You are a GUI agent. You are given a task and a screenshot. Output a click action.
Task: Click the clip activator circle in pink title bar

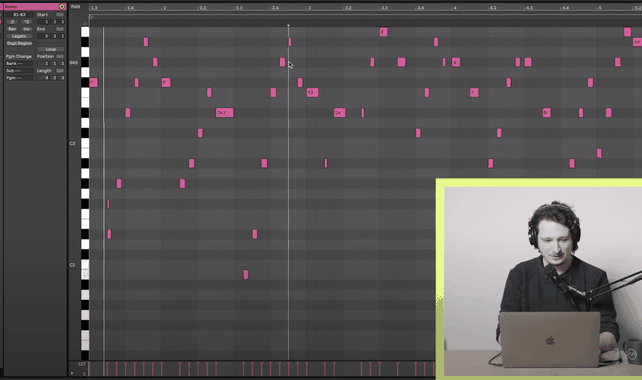[62, 7]
